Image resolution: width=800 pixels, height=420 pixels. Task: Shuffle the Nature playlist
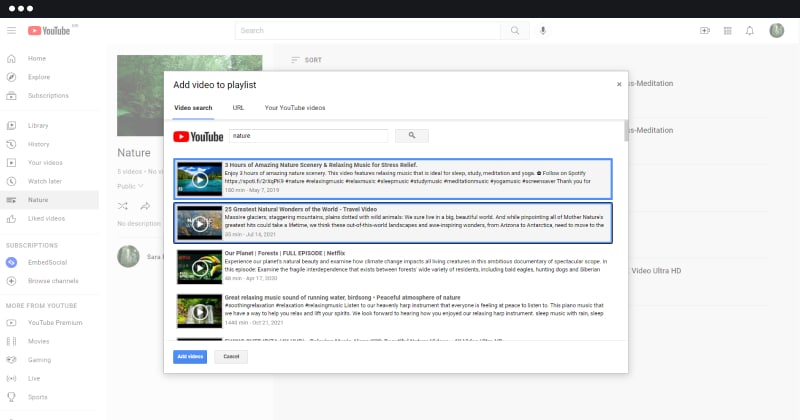point(123,206)
